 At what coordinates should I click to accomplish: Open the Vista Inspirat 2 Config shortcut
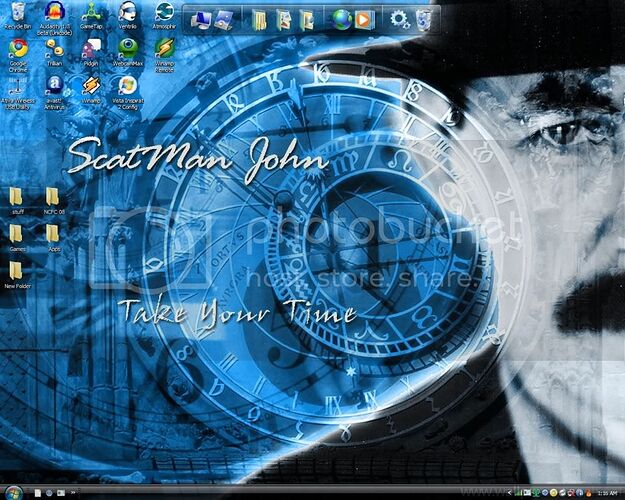(x=128, y=86)
